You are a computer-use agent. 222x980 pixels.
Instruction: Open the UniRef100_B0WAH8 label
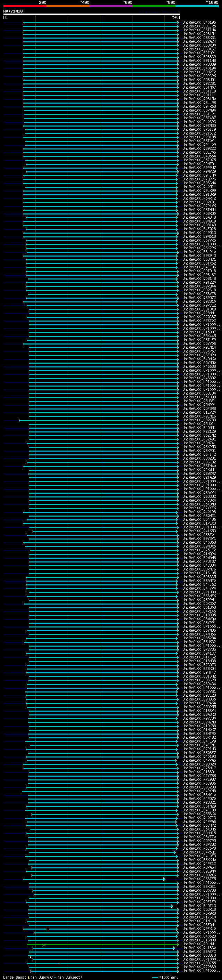click(199, 558)
